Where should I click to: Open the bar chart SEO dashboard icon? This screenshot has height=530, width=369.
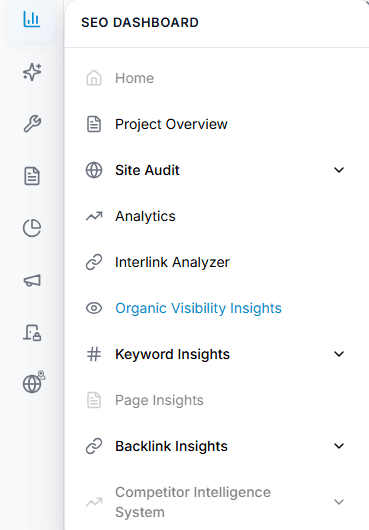(x=32, y=19)
